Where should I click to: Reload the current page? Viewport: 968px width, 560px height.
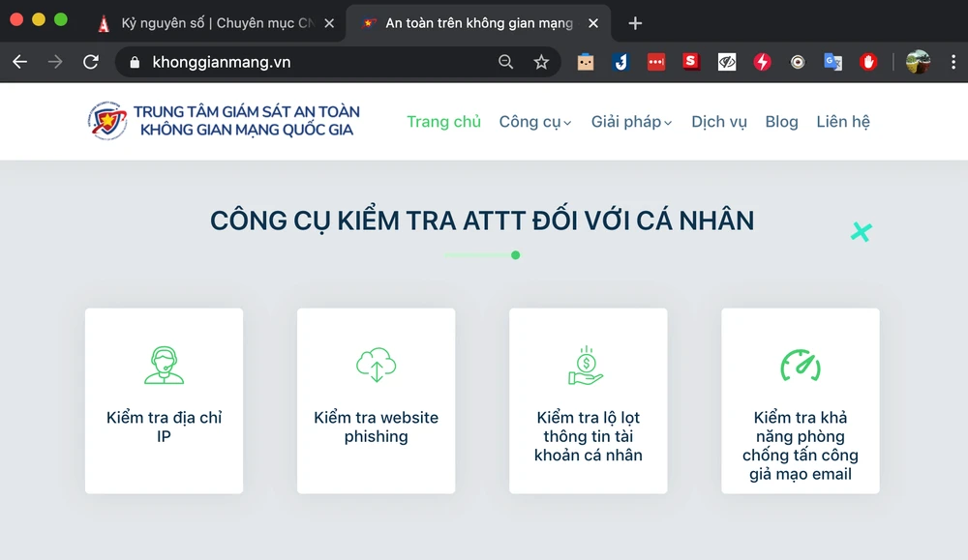[91, 62]
